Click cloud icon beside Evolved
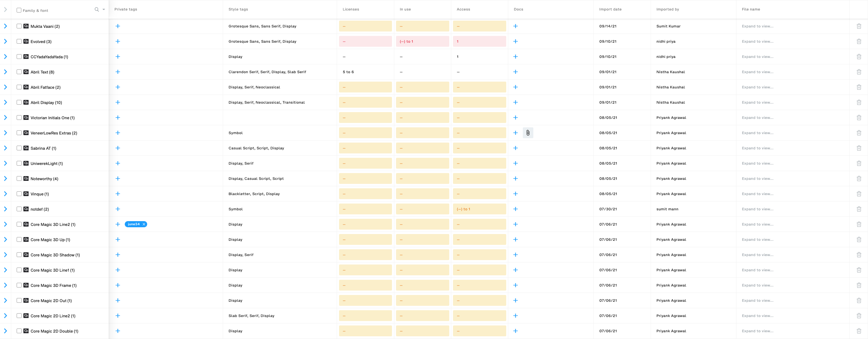The image size is (868, 339). 26,41
